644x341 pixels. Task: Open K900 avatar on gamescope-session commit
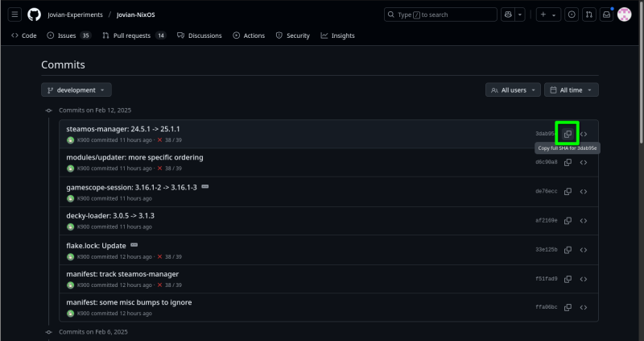(x=70, y=198)
